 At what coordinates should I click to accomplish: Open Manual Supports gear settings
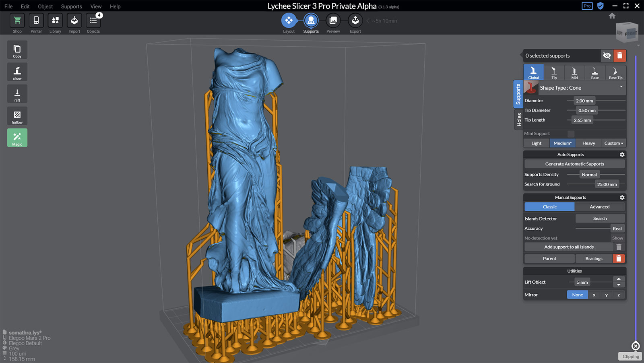point(622,198)
